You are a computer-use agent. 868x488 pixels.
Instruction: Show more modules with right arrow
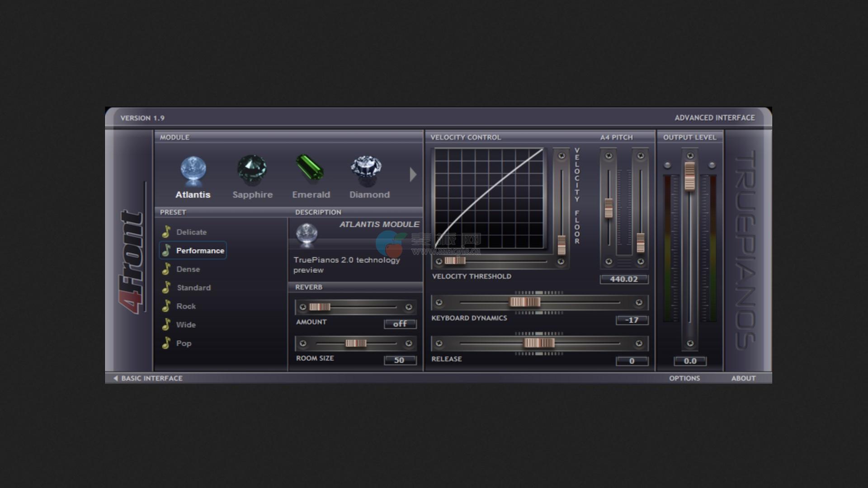(x=413, y=174)
